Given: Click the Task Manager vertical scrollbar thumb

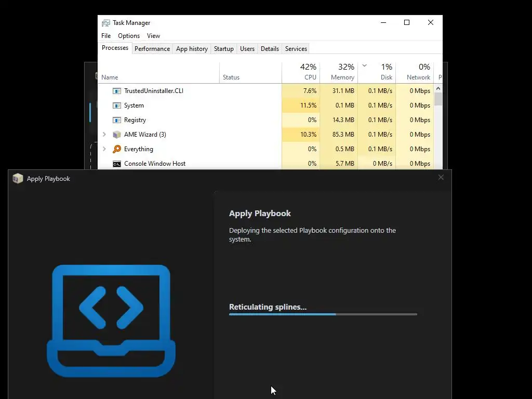Looking at the screenshot, I should 438,99.
